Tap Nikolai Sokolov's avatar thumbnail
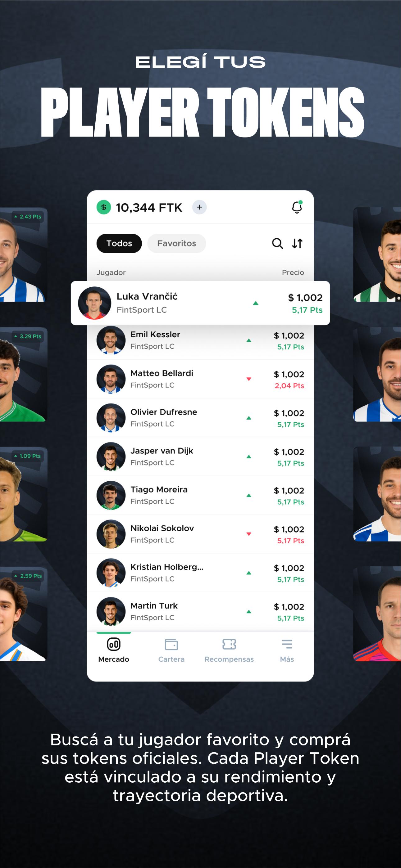The height and width of the screenshot is (868, 401). 111,534
